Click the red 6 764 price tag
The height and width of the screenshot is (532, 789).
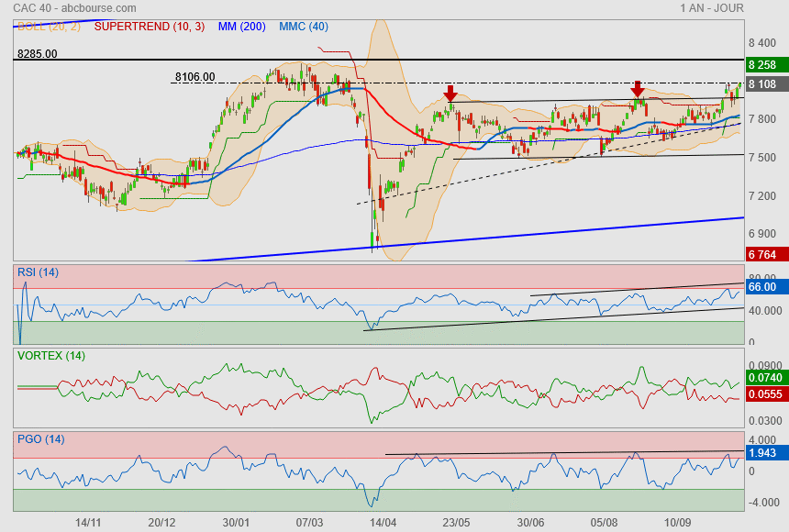coord(763,254)
